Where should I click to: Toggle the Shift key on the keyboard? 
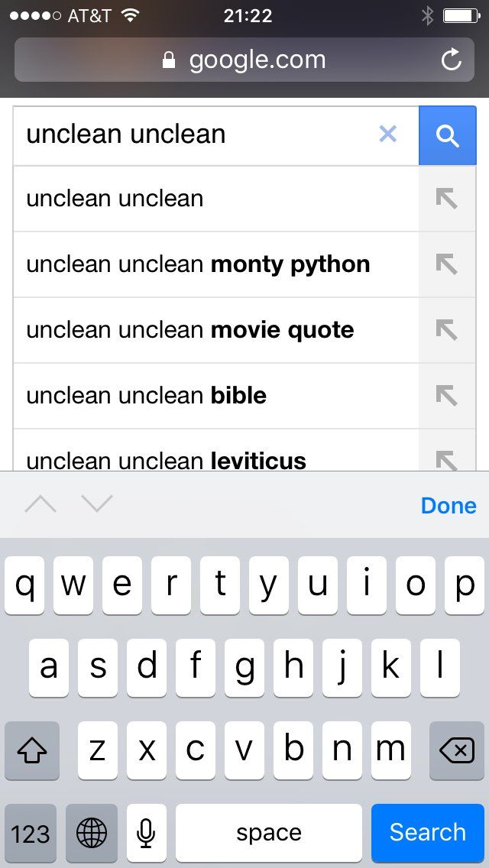click(x=32, y=752)
